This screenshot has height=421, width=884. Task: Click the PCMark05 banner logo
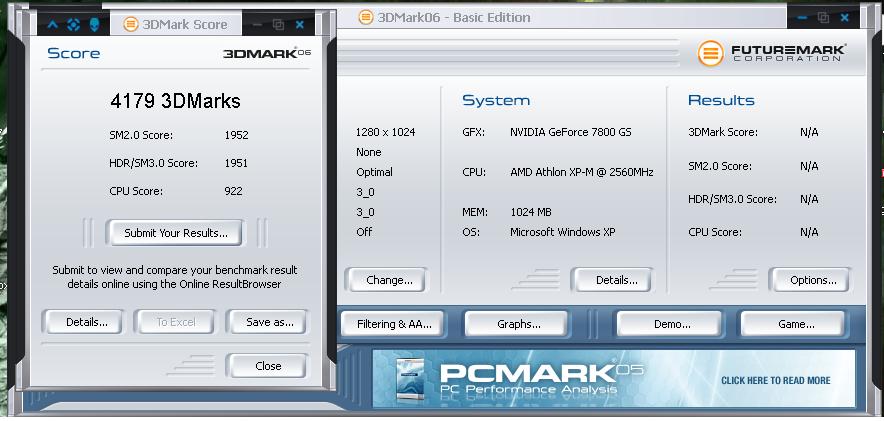tap(541, 377)
